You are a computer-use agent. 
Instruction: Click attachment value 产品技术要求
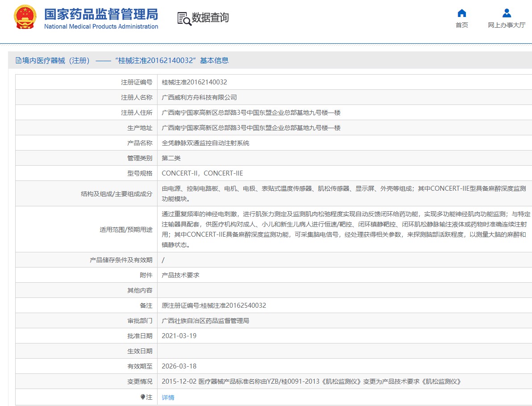180,275
